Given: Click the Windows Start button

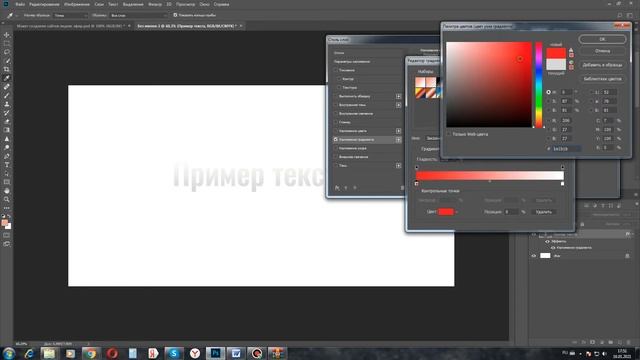Looking at the screenshot, I should click(x=9, y=353).
